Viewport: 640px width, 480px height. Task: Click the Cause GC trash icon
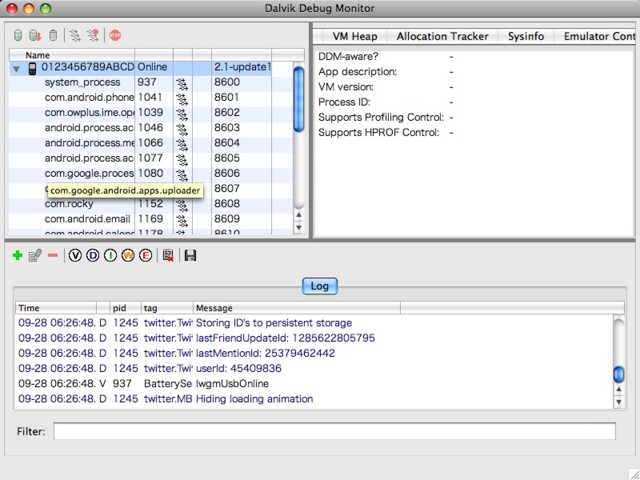[53, 36]
